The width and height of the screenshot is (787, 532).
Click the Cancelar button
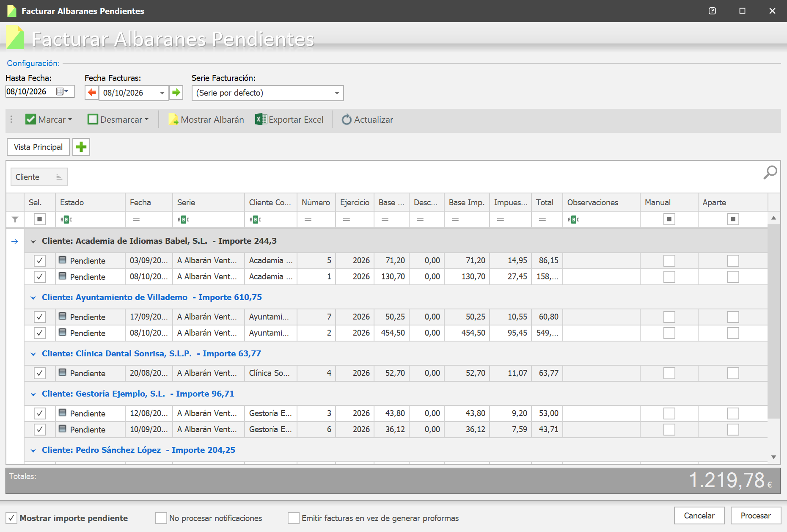pos(699,515)
